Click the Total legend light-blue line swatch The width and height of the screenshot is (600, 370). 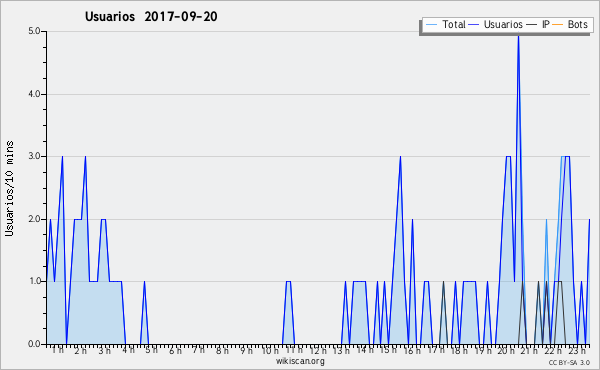(x=431, y=25)
